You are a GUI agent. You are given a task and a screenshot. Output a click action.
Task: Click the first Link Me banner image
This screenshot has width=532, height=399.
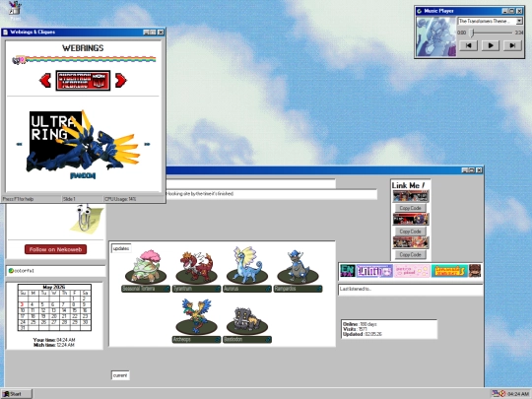[x=411, y=196]
